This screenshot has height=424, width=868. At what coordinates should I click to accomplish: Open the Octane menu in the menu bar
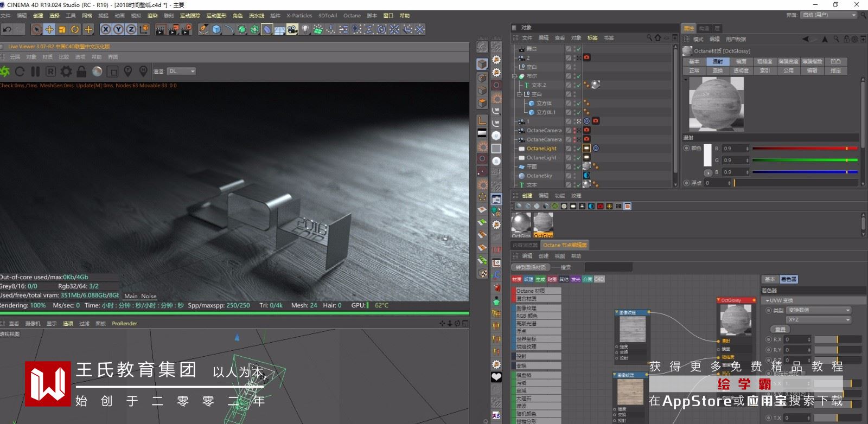(352, 16)
